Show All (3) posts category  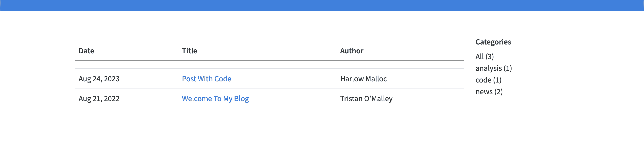pos(484,56)
